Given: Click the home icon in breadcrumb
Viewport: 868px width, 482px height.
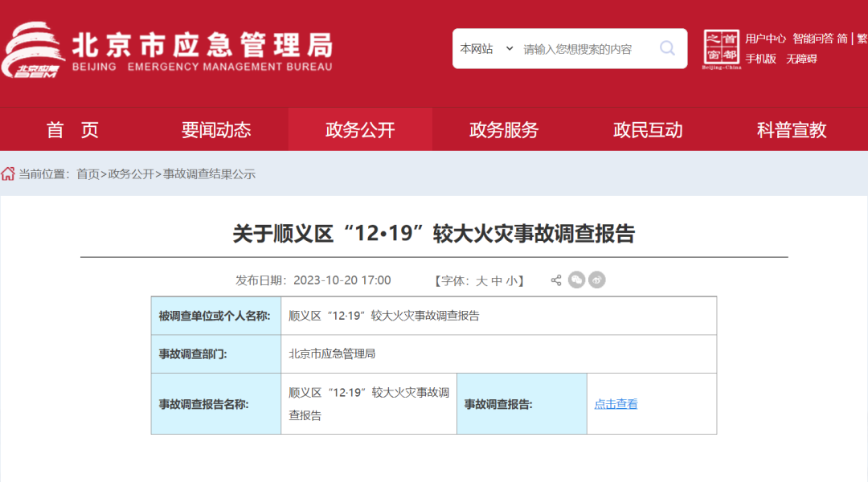Looking at the screenshot, I should pyautogui.click(x=8, y=174).
